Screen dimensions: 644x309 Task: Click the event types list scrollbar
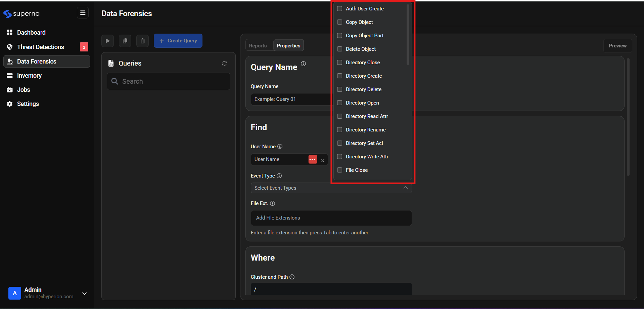click(408, 34)
